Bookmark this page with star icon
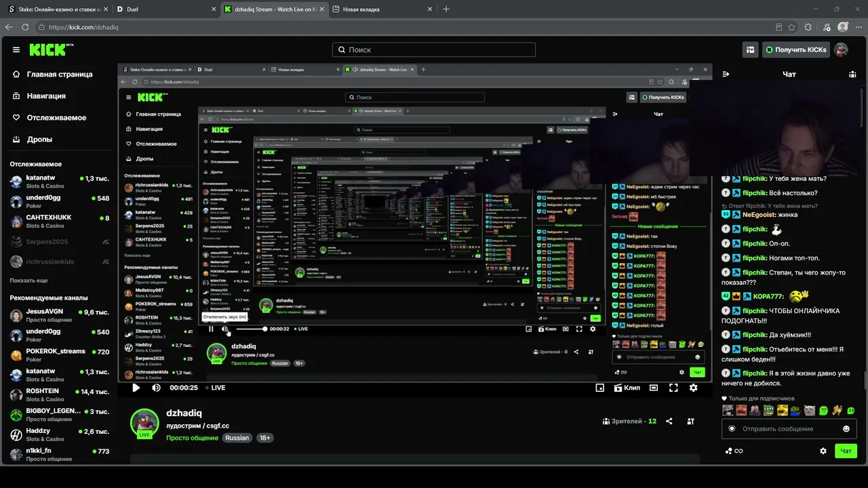868x488 pixels. (x=791, y=27)
